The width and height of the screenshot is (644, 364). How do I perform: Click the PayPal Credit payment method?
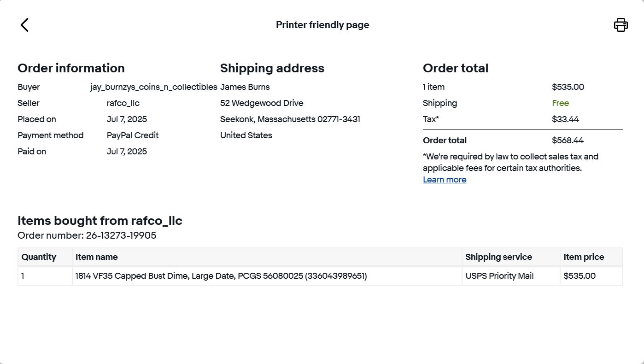(133, 135)
